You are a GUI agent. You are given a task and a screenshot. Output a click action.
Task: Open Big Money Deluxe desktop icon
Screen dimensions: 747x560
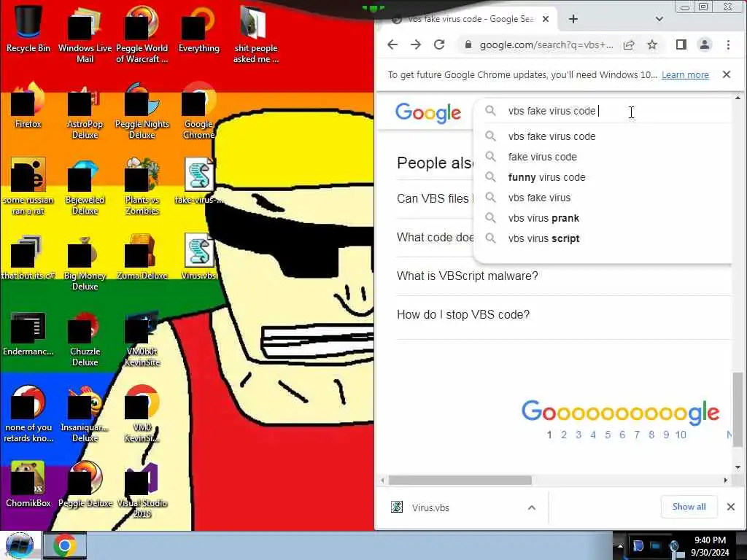click(x=85, y=262)
